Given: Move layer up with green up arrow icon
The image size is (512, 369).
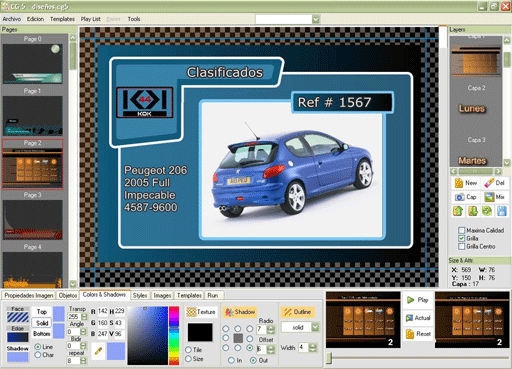Looking at the screenshot, I should point(458,211).
